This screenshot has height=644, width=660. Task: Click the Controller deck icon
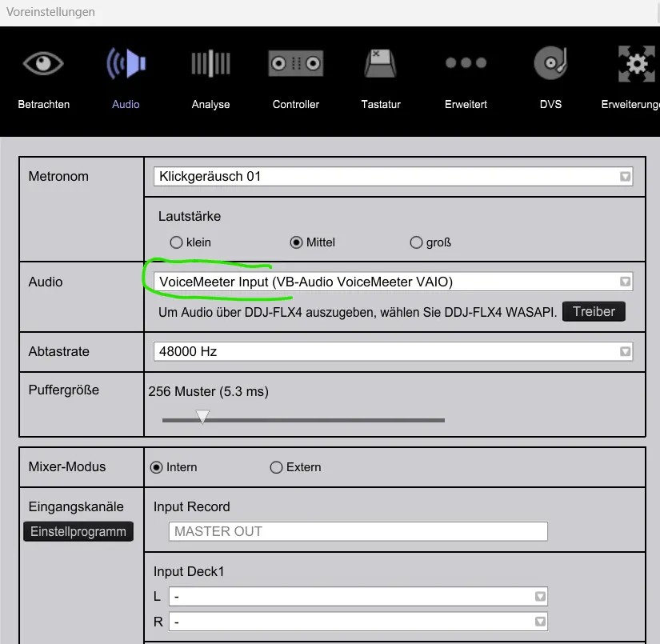click(295, 63)
